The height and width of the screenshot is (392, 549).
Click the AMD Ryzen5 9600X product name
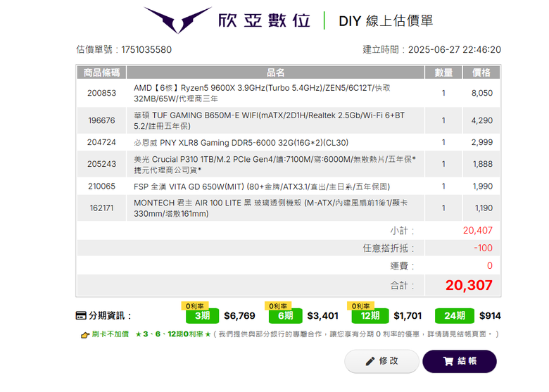point(262,93)
